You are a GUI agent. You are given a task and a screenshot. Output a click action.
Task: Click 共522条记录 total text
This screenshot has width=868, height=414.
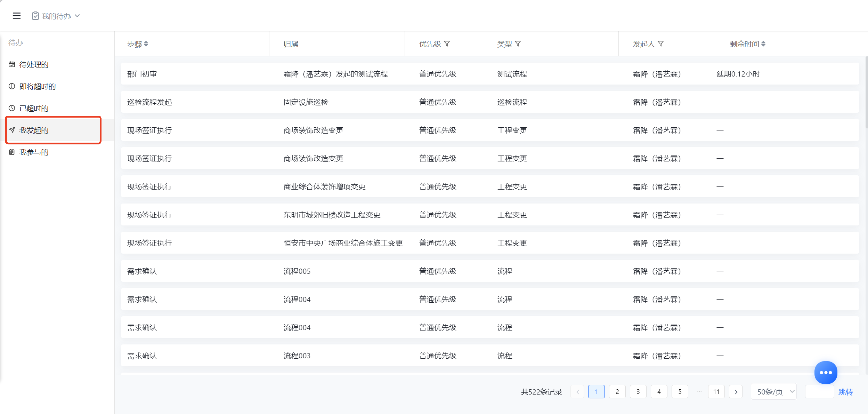coord(542,392)
